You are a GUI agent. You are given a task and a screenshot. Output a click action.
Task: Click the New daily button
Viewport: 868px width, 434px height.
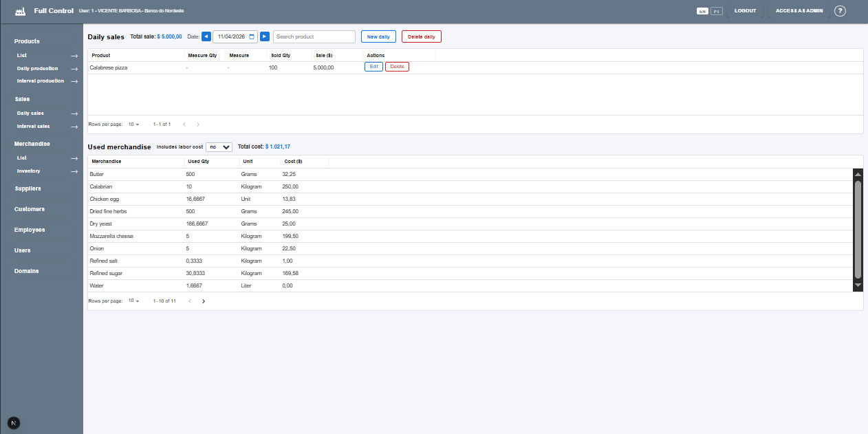[x=378, y=36]
